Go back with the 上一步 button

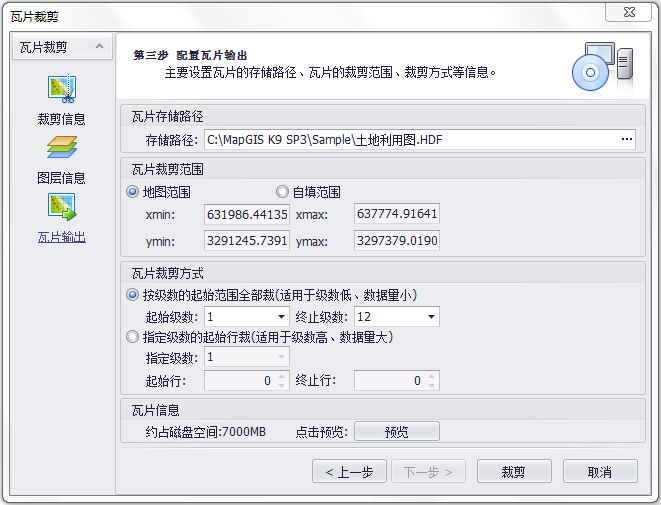[x=349, y=472]
